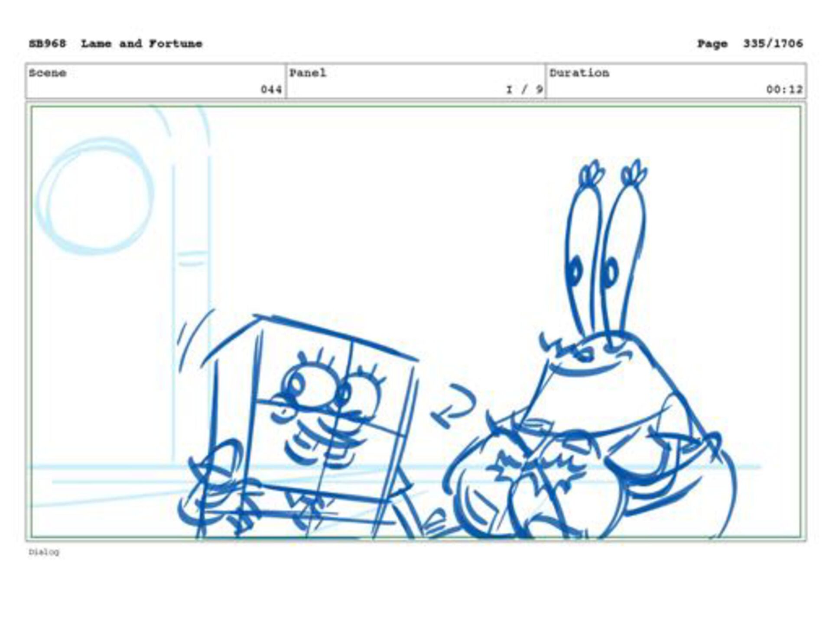Click the scene number '044'
832x644 pixels.
pos(271,90)
